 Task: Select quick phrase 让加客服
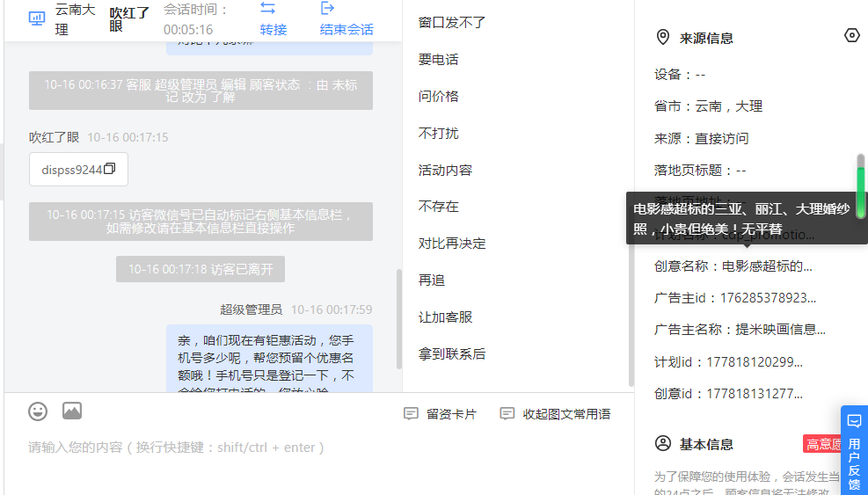(x=445, y=317)
